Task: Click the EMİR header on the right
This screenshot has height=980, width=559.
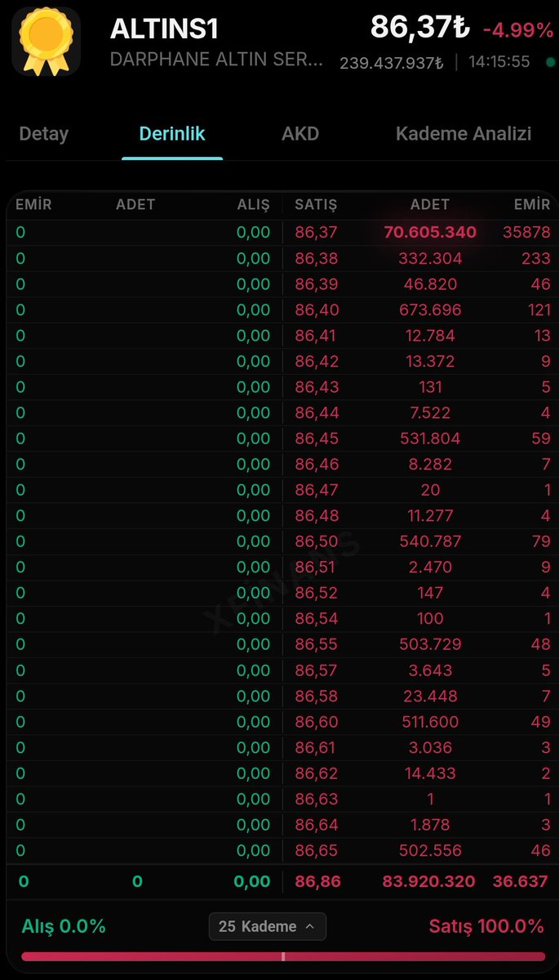Action: [532, 204]
